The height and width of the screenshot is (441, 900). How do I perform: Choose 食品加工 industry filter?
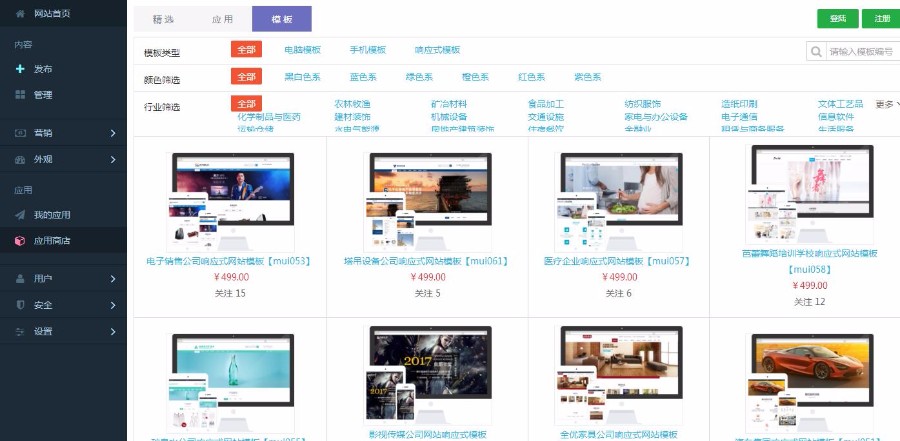tap(546, 104)
